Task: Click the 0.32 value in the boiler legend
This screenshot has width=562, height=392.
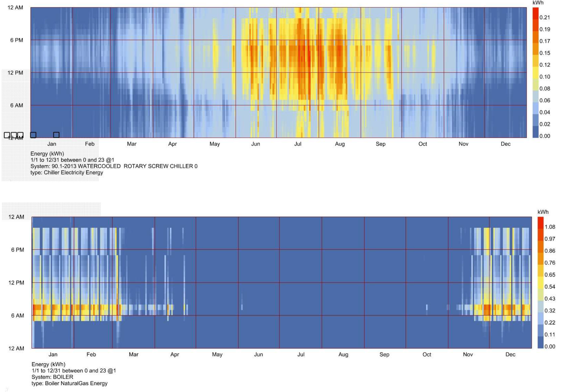Action: pos(550,311)
